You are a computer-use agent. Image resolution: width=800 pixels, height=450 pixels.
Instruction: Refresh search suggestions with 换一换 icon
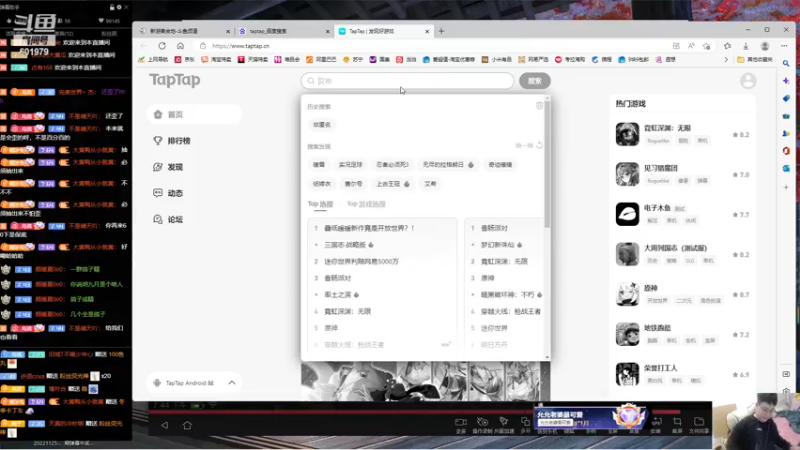click(539, 145)
